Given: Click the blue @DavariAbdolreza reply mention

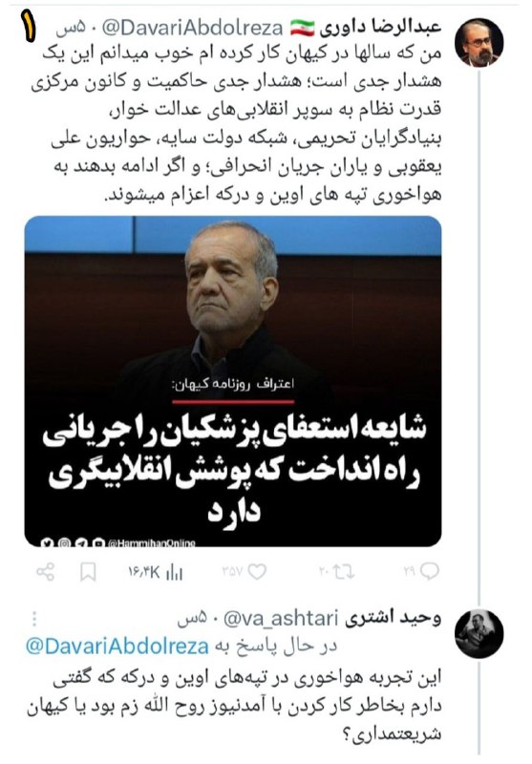Looking at the screenshot, I should 117,647.
